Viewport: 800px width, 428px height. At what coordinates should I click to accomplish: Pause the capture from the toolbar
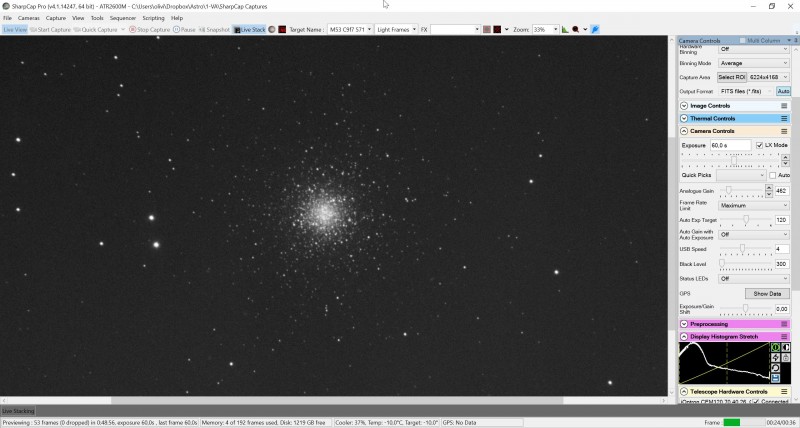tap(184, 30)
